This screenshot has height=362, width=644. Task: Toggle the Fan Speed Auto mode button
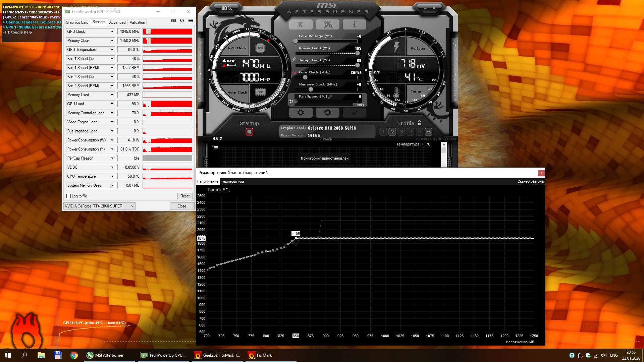[x=360, y=105]
